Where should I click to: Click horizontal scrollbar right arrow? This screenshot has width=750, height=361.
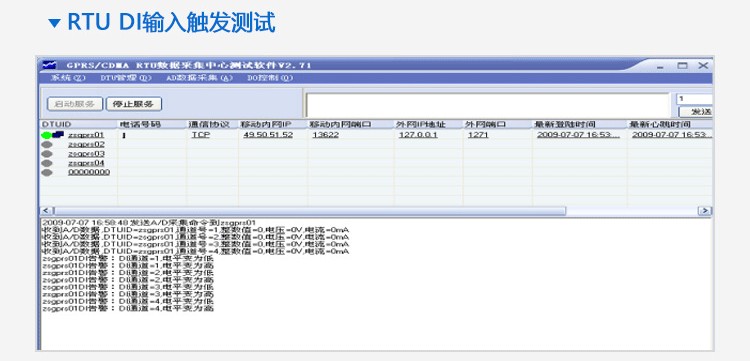705,211
